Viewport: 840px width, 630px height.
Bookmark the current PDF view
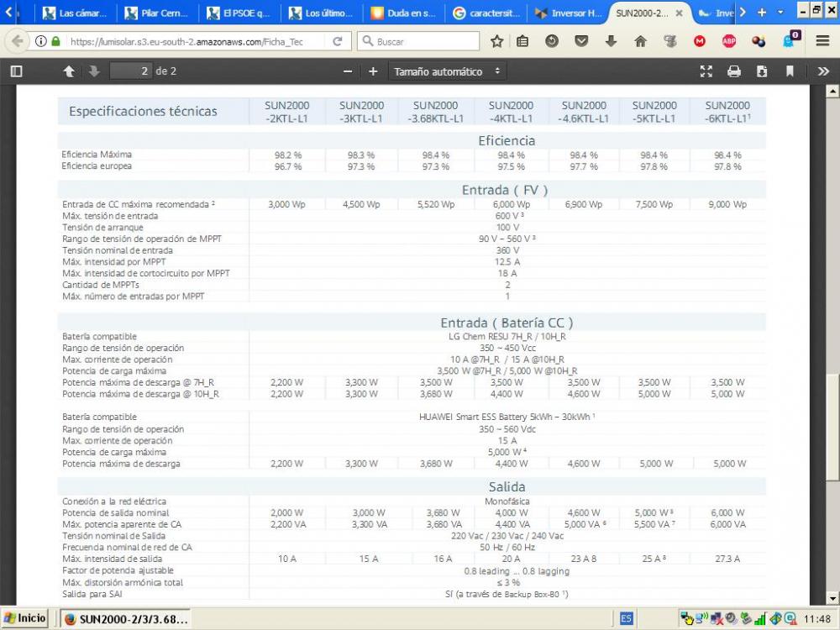pyautogui.click(x=790, y=71)
